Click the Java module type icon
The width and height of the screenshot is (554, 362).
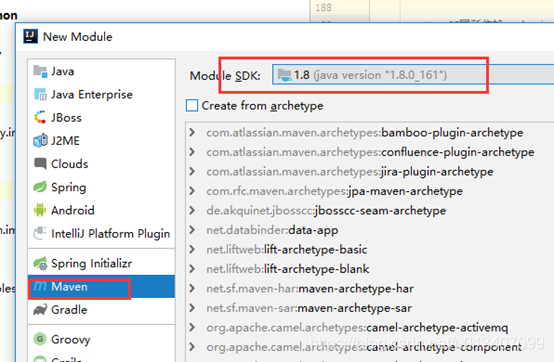point(40,71)
